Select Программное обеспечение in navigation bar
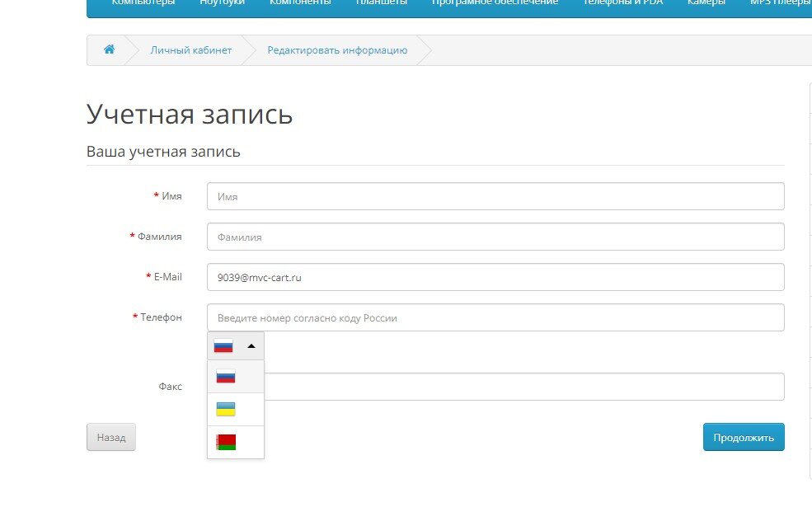This screenshot has height=507, width=812. 495,3
